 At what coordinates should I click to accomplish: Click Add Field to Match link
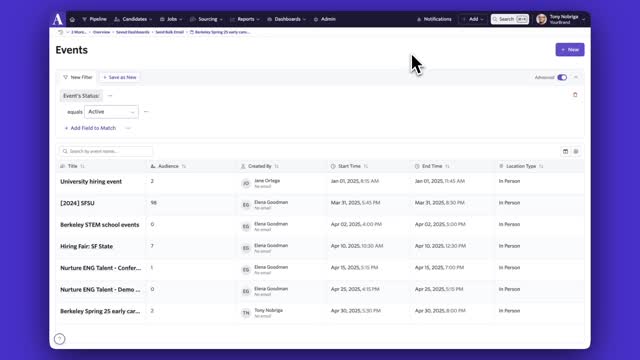(x=90, y=128)
